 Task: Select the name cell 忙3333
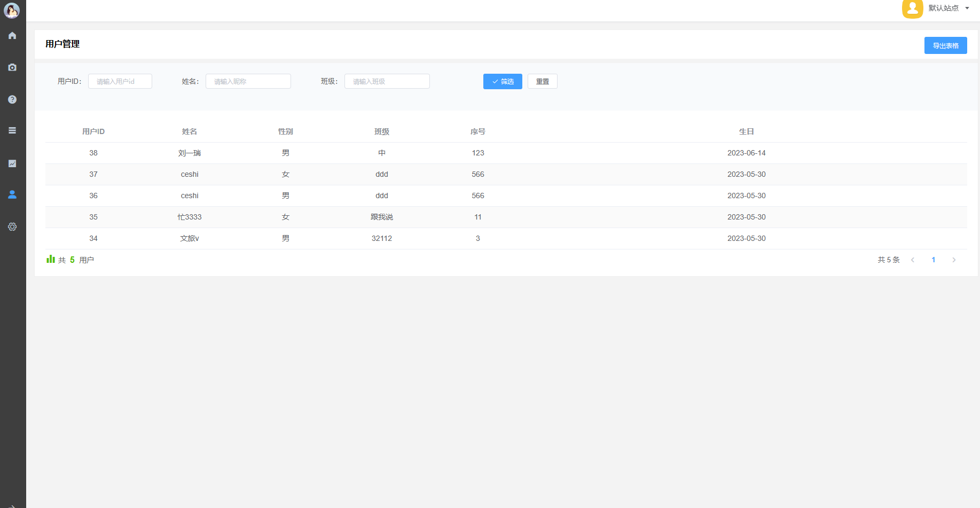(x=190, y=217)
